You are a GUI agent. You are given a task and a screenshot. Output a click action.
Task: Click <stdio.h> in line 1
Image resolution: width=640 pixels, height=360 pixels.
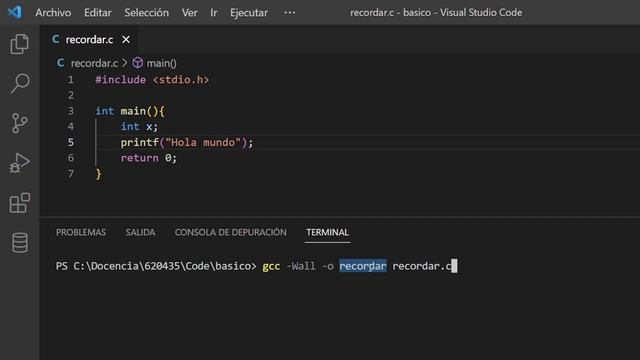[181, 80]
